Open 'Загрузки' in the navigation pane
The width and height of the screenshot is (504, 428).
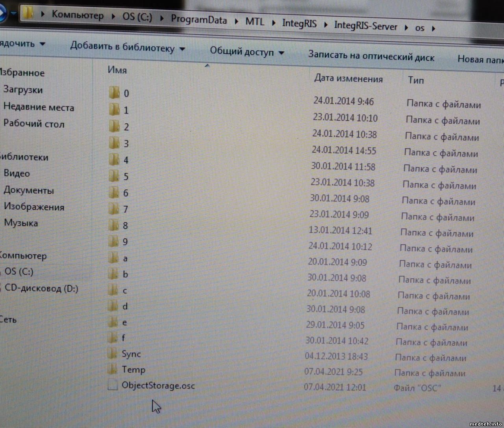pyautogui.click(x=23, y=90)
